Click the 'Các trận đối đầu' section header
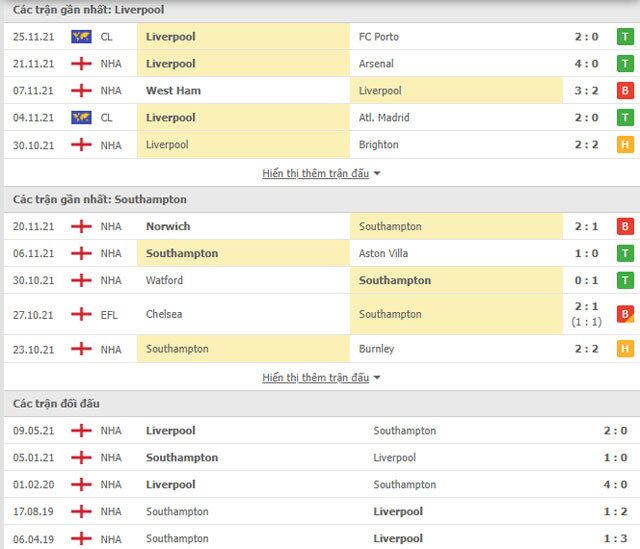The image size is (640, 549). [56, 403]
